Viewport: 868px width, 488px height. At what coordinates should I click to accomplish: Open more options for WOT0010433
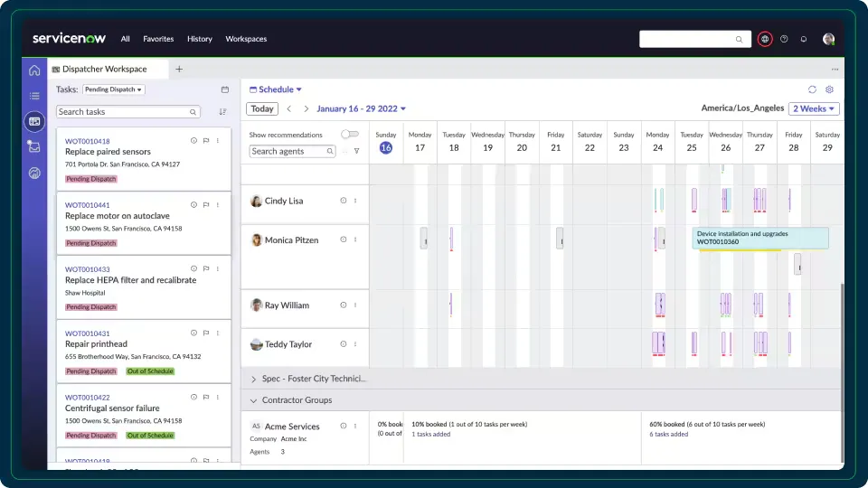click(x=218, y=269)
